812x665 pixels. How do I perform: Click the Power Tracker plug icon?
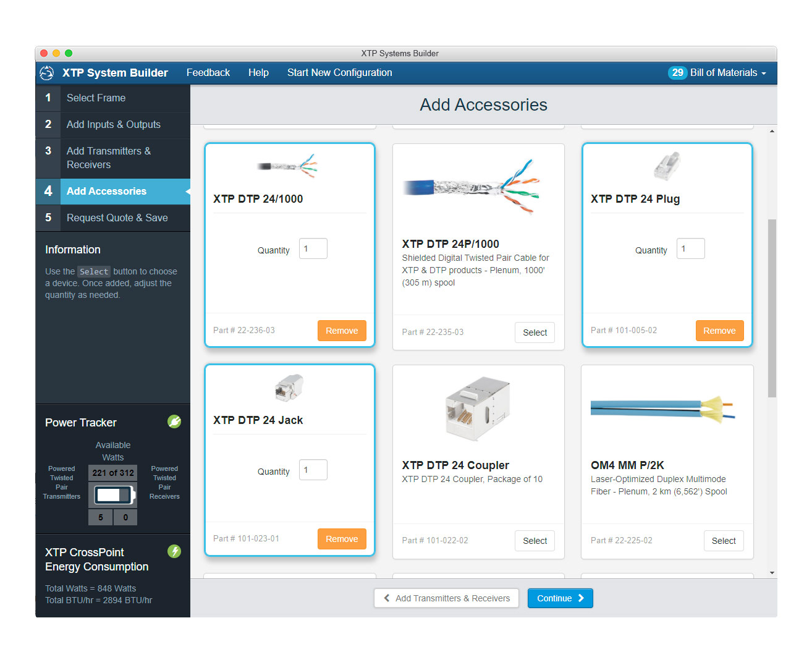pos(174,421)
